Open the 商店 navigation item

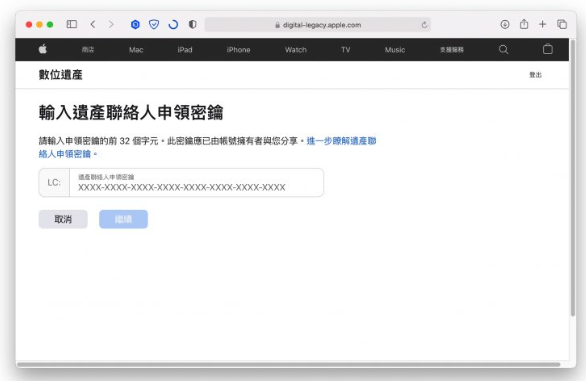(88, 49)
